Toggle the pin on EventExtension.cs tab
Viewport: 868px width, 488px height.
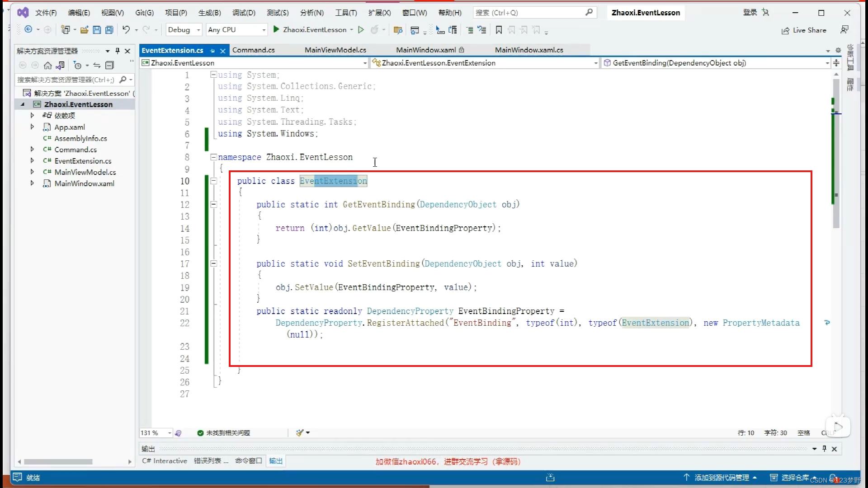point(212,51)
